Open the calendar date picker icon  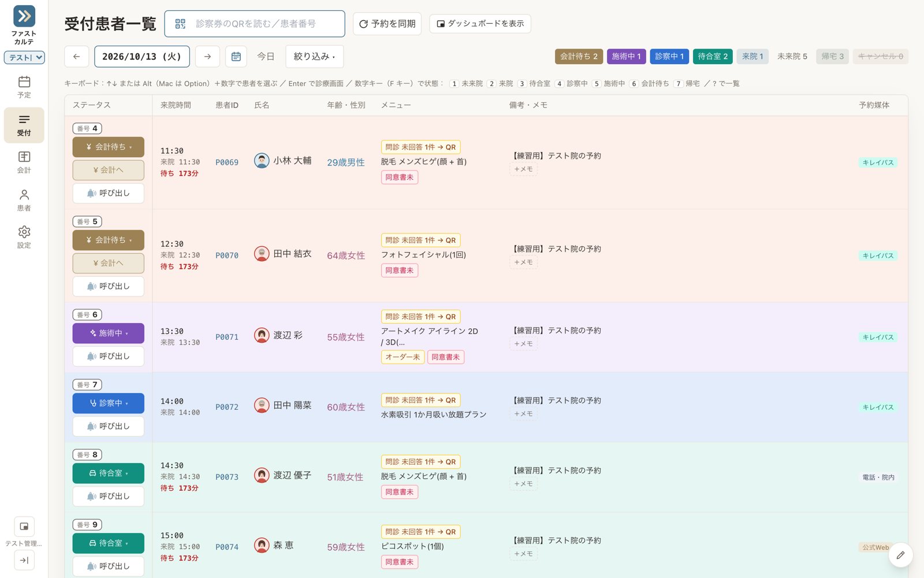click(236, 57)
